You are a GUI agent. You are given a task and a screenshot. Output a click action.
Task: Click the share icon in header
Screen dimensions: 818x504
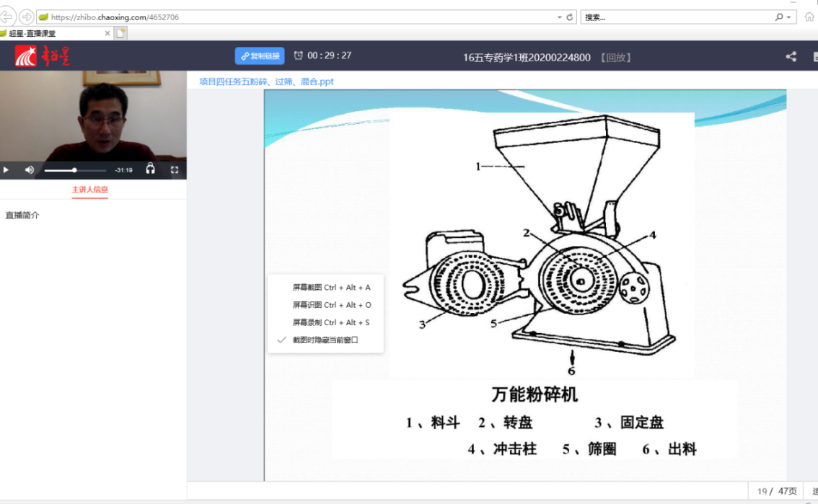pyautogui.click(x=791, y=56)
